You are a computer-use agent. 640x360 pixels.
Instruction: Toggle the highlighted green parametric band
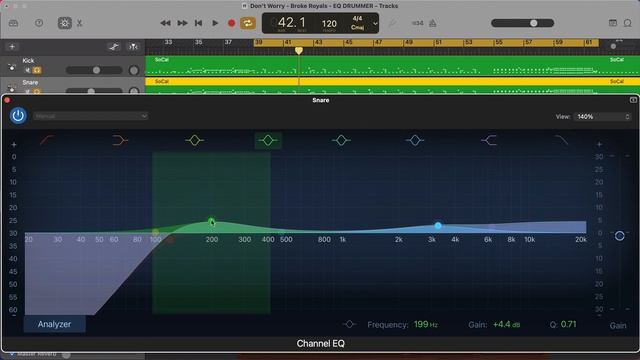click(268, 140)
